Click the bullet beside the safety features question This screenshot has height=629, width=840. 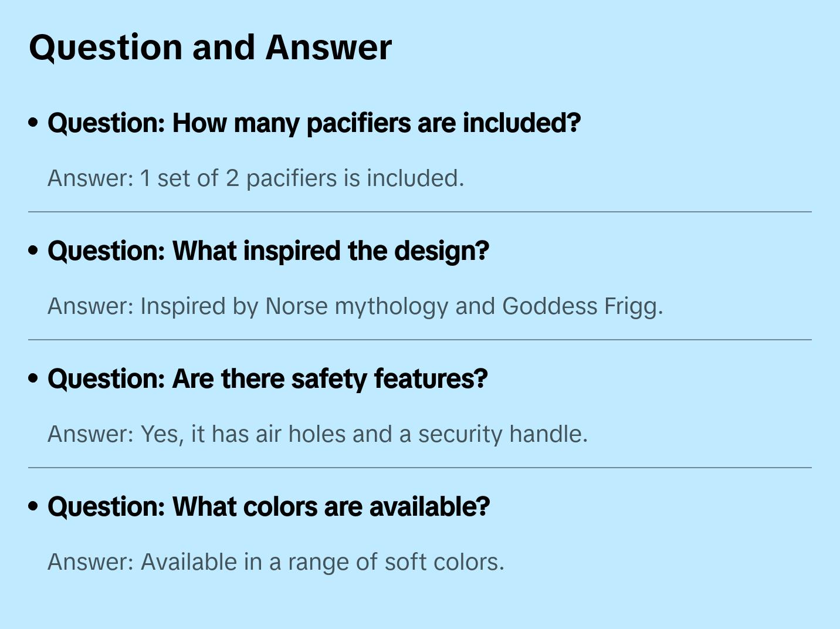pyautogui.click(x=33, y=379)
